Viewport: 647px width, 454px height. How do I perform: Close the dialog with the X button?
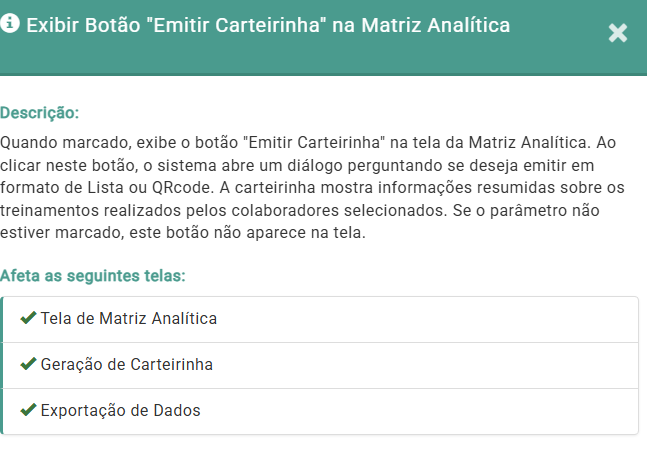618,33
